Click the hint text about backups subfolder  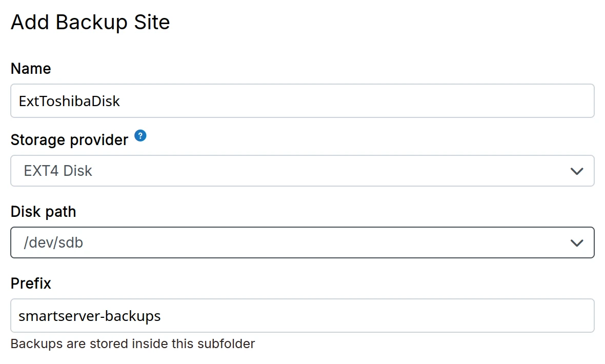133,343
